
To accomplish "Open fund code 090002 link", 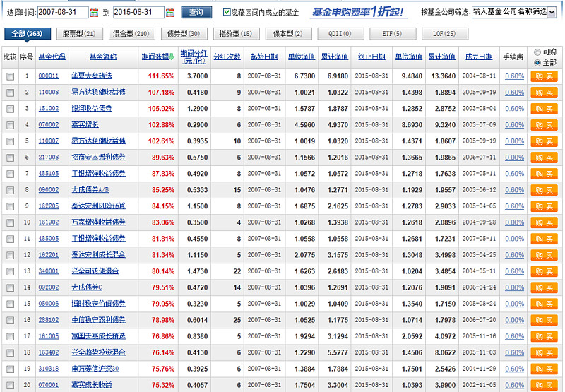I will tap(49, 190).
